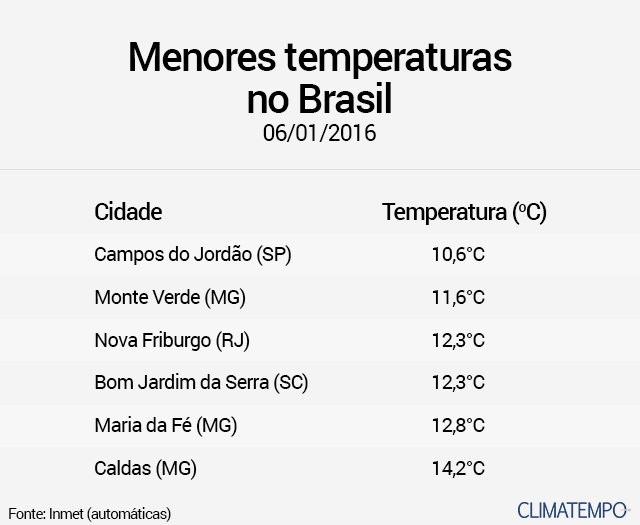Click the 12,8°C temperature value

pyautogui.click(x=458, y=426)
